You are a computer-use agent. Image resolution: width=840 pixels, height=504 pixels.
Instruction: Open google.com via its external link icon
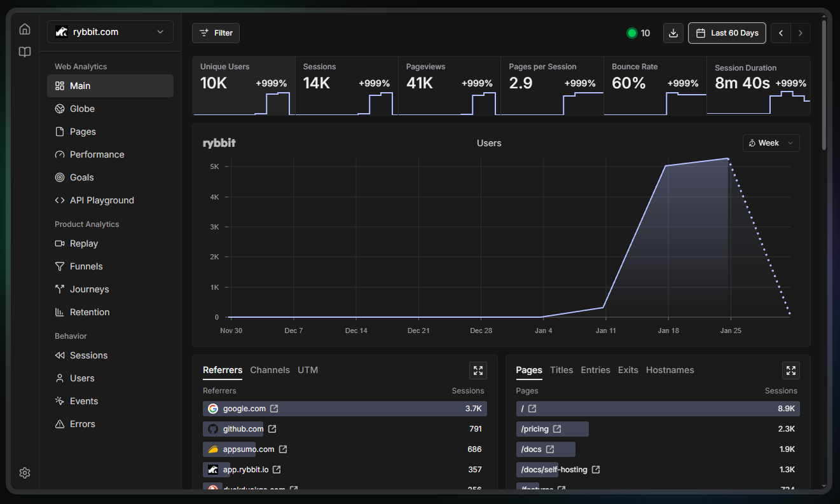pos(273,408)
